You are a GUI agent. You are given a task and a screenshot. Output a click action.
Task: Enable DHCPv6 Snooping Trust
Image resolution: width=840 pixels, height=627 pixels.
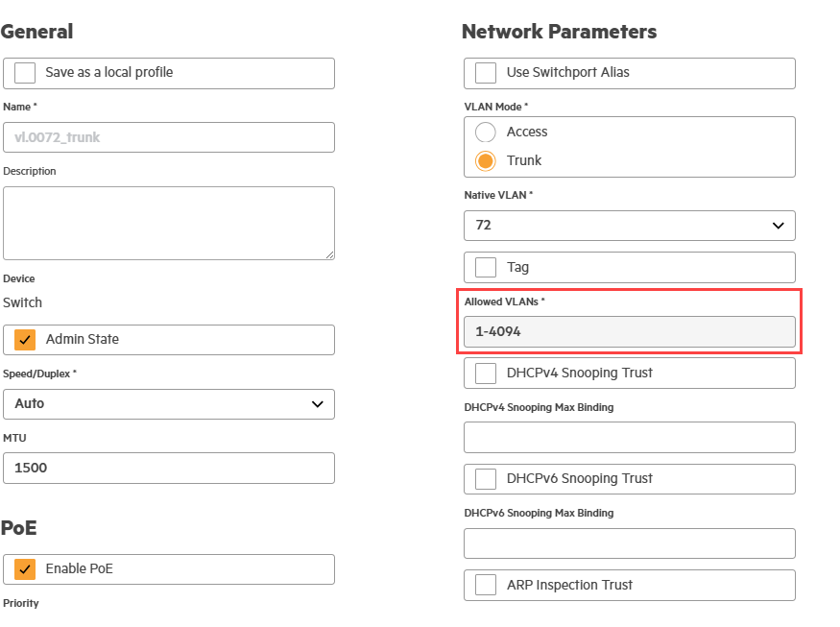pos(487,479)
